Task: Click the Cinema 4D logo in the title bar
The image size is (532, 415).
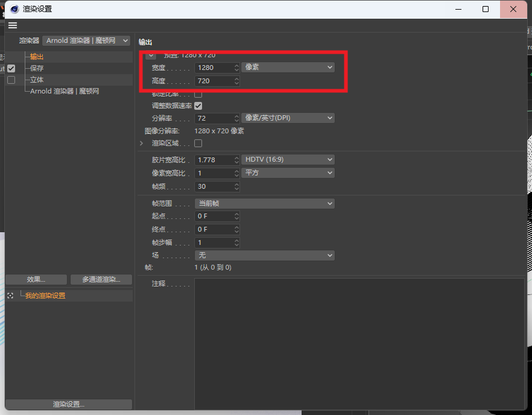Action: (13, 9)
